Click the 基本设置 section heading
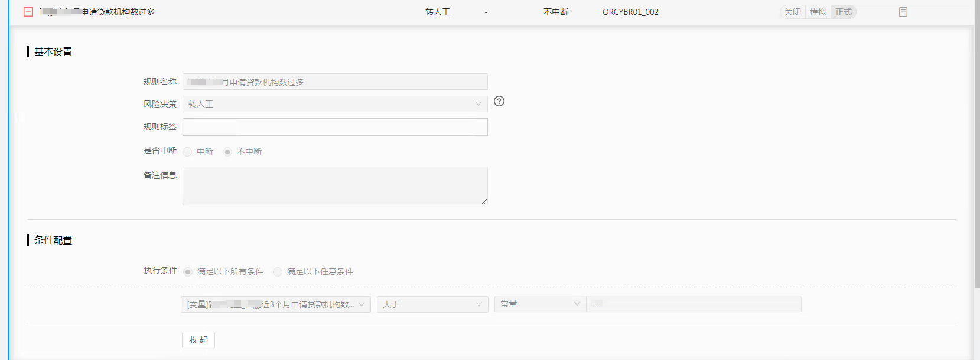The image size is (980, 360). click(53, 52)
